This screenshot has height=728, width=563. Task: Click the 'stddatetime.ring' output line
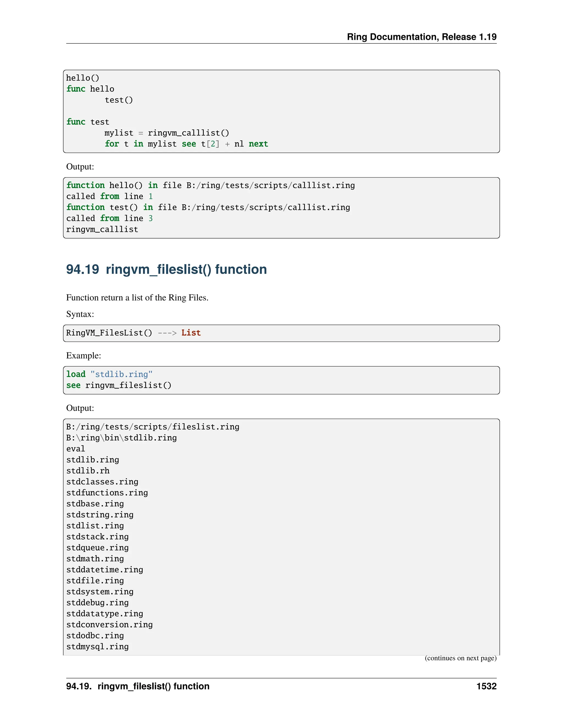[x=105, y=570]
